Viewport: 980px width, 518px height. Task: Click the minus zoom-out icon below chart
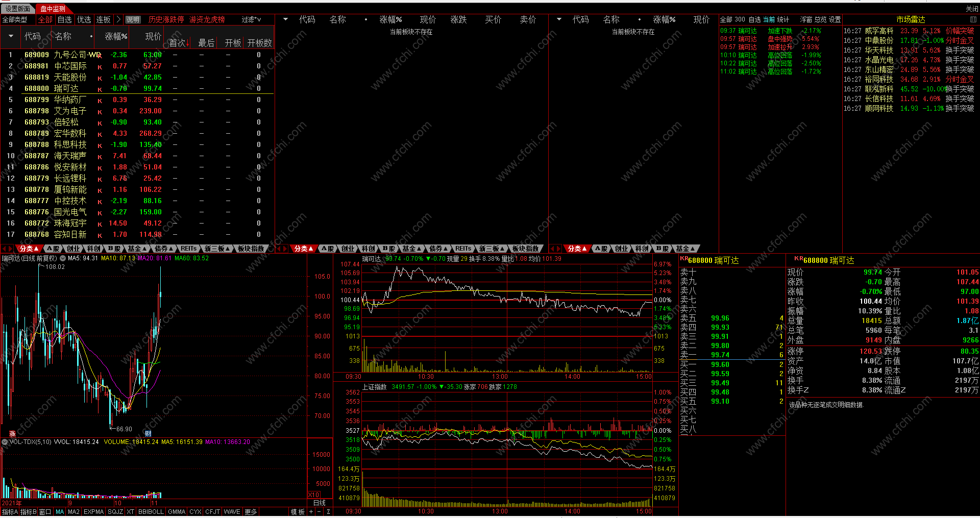(320, 511)
